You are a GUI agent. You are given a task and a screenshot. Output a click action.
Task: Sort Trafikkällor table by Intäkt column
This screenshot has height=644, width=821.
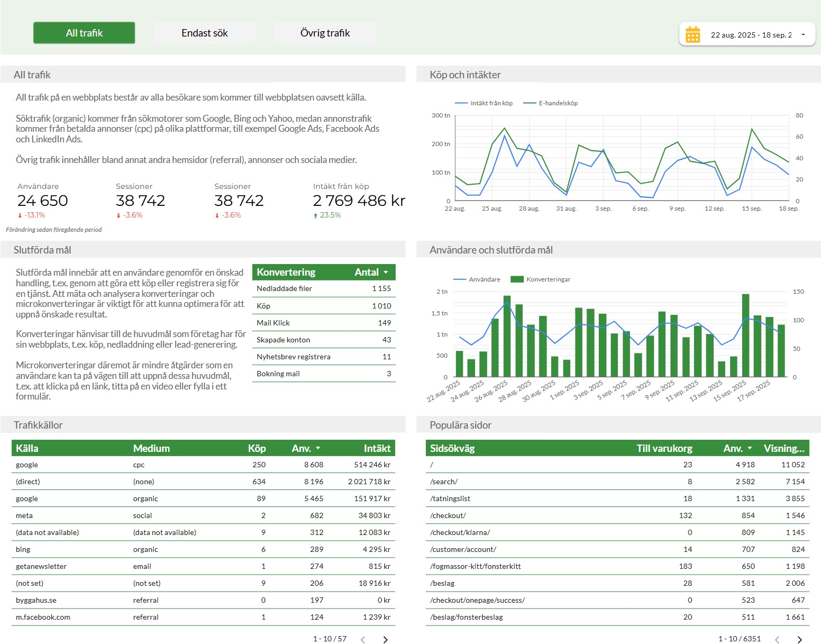click(377, 448)
